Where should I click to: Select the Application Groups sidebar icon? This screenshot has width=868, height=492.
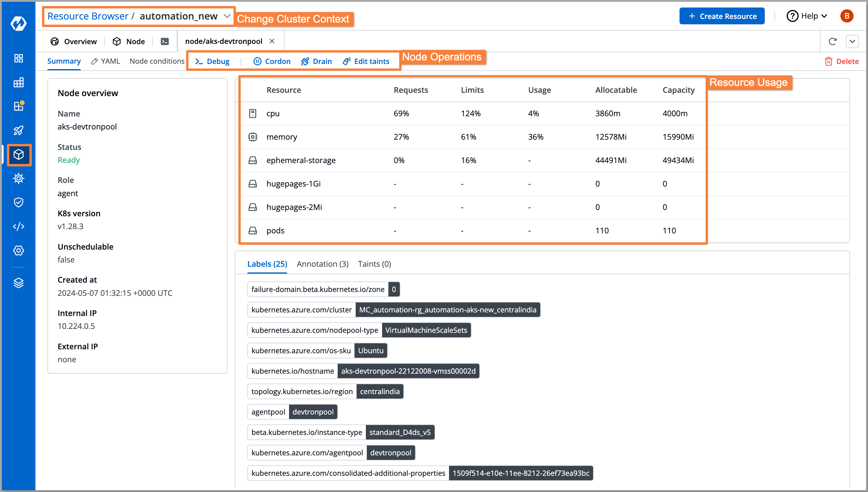[x=19, y=82]
